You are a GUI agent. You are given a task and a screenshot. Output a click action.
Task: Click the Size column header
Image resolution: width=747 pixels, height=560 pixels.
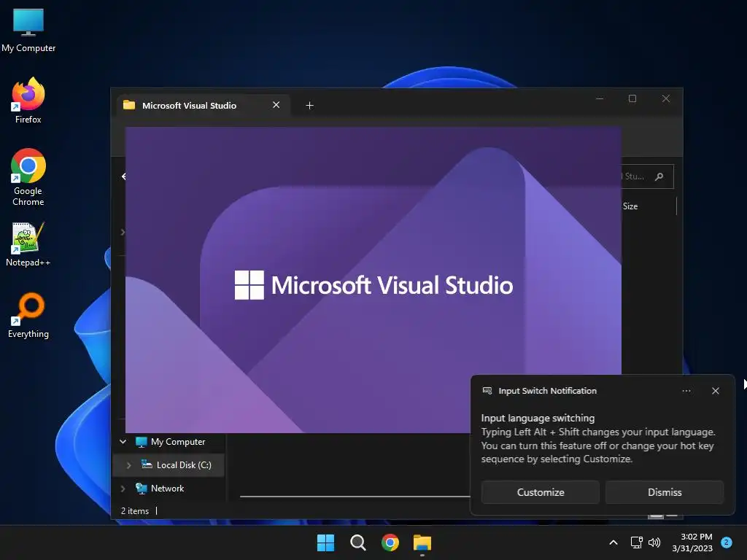(630, 206)
